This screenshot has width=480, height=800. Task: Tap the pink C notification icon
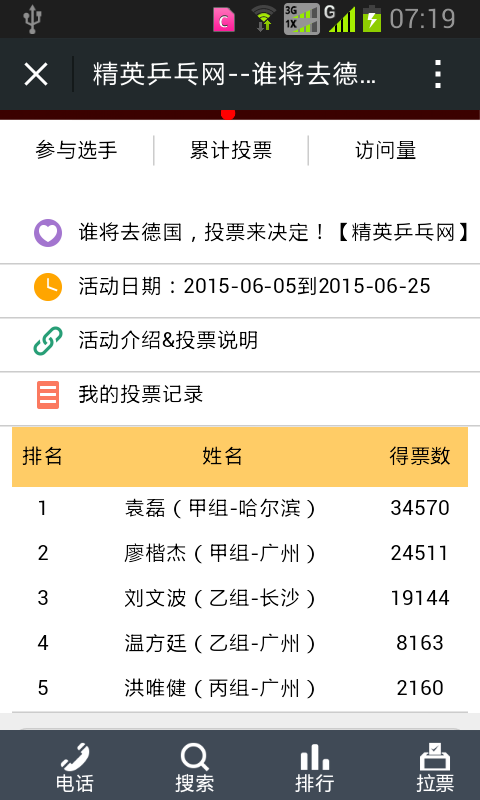click(223, 20)
